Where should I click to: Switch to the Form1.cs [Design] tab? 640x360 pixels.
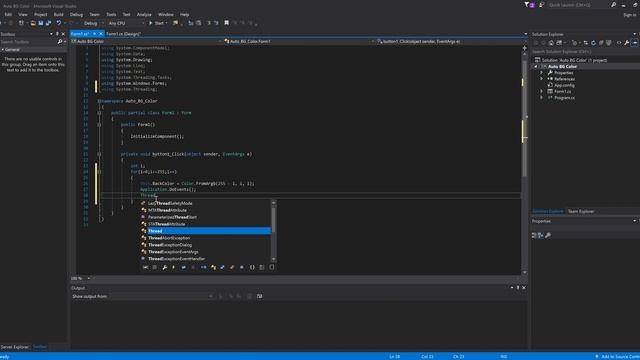tap(123, 34)
